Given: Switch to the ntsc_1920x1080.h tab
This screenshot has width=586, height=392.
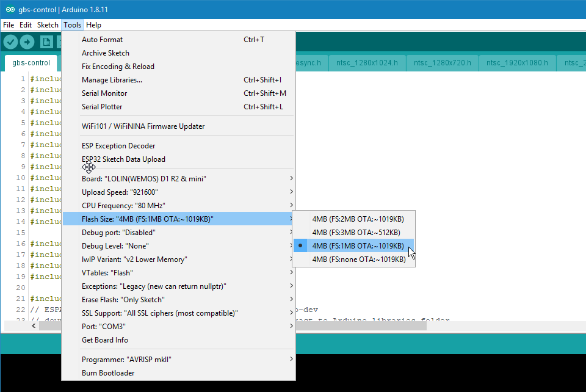Looking at the screenshot, I should click(517, 63).
